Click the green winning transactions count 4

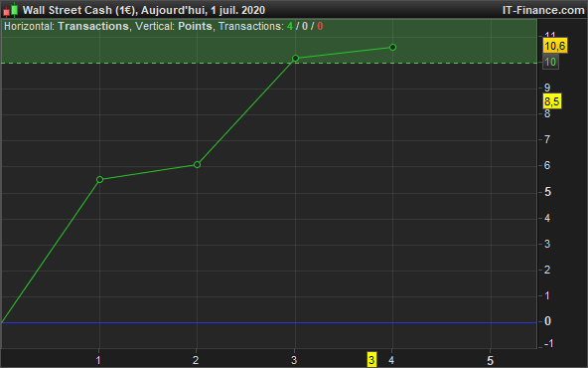(x=290, y=26)
